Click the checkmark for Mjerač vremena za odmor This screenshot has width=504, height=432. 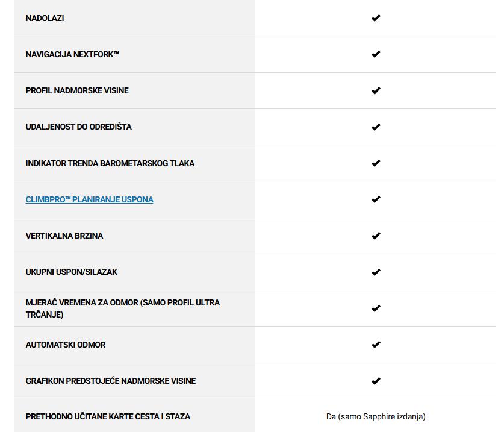[376, 308]
